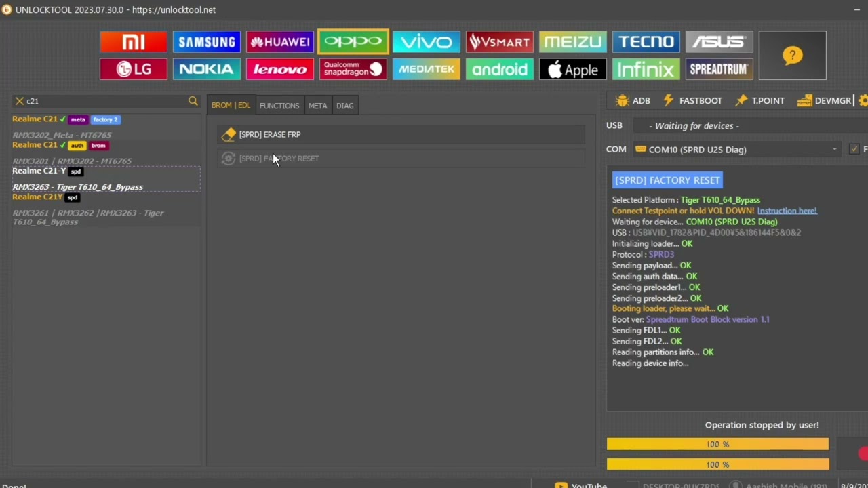
Task: Open the Tecno brand tile
Action: (x=646, y=42)
